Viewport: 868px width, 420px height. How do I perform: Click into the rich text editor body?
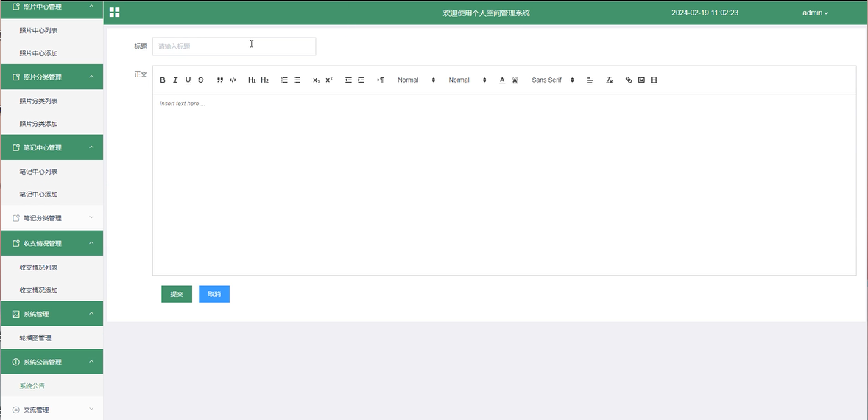click(504, 184)
